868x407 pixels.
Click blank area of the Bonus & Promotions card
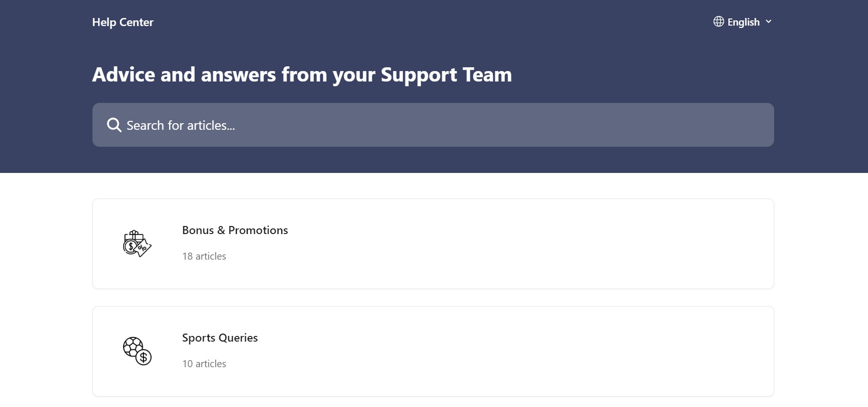[x=521, y=244]
